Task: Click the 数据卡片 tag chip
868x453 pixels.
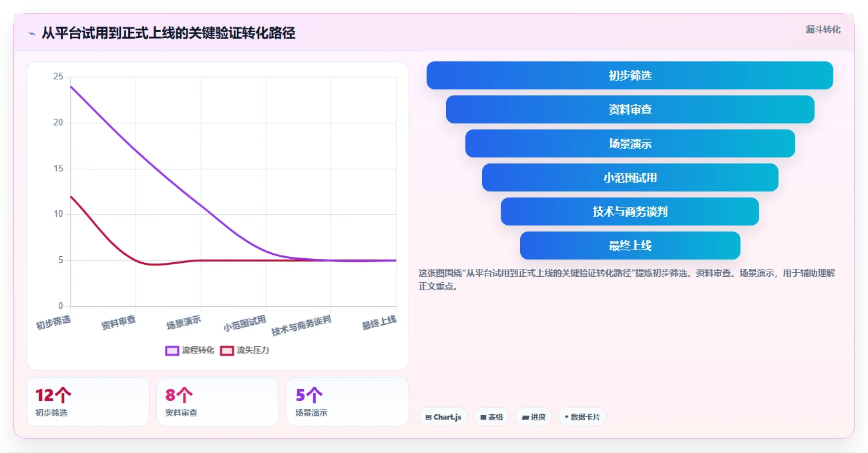Action: 582,417
